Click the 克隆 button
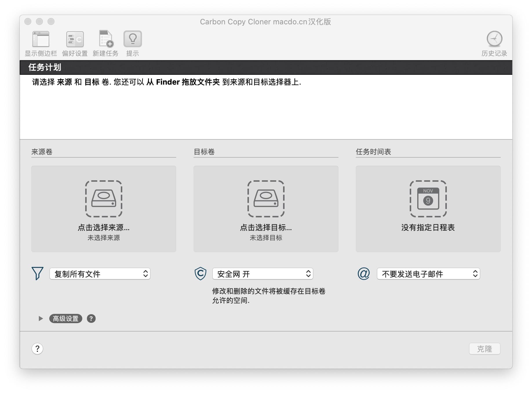The width and height of the screenshot is (532, 393). click(484, 349)
